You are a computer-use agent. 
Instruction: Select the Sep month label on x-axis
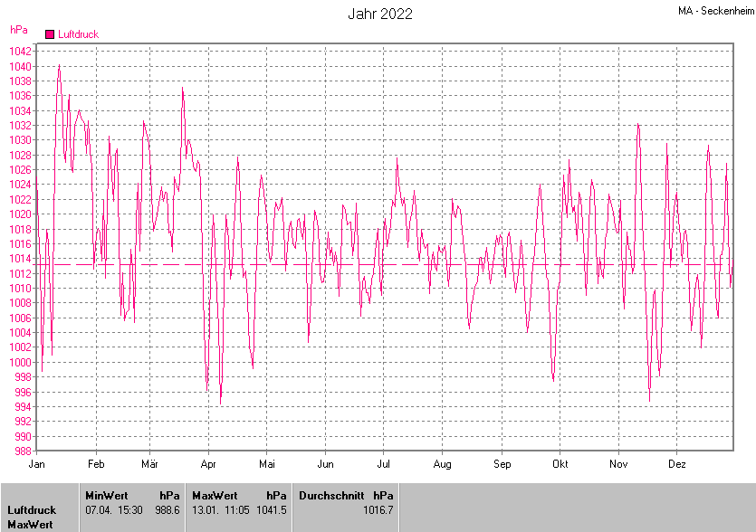(x=502, y=464)
